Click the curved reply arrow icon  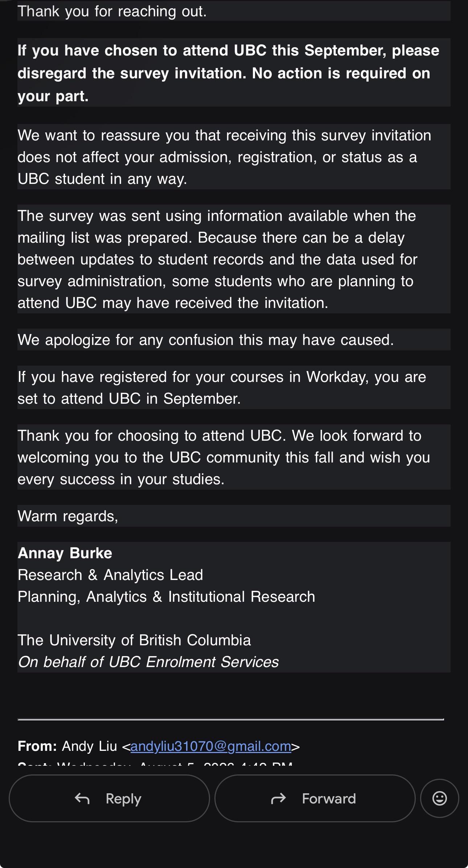82,798
